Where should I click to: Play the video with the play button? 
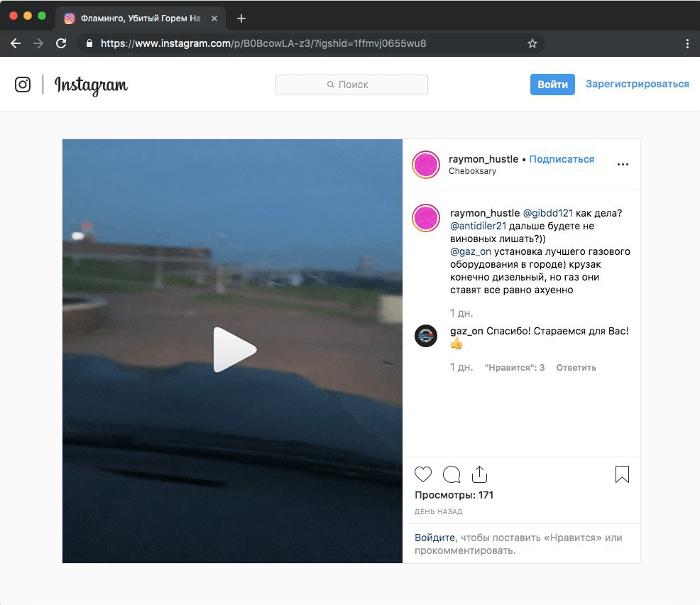click(235, 349)
